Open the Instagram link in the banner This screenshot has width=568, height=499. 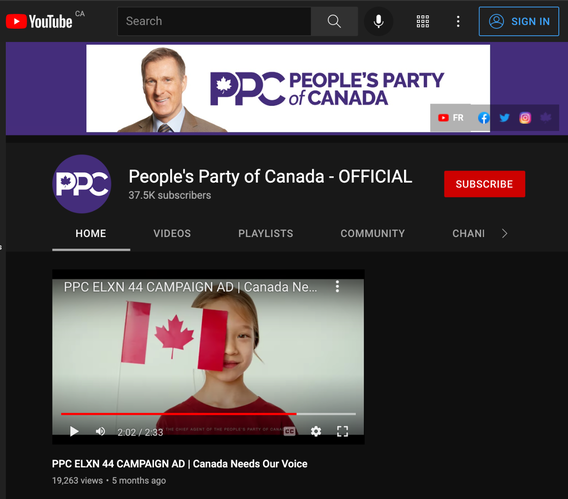click(525, 118)
